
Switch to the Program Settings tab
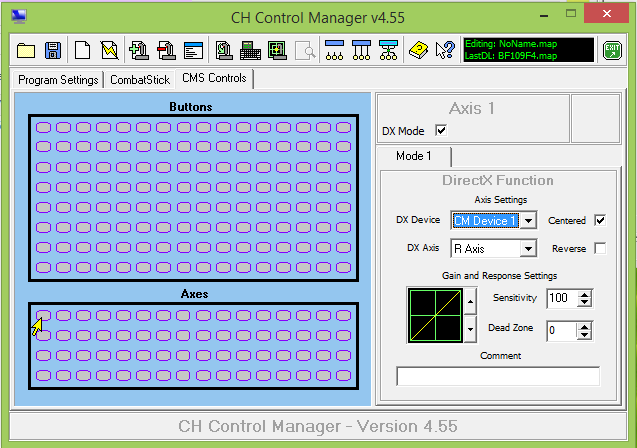click(x=58, y=80)
